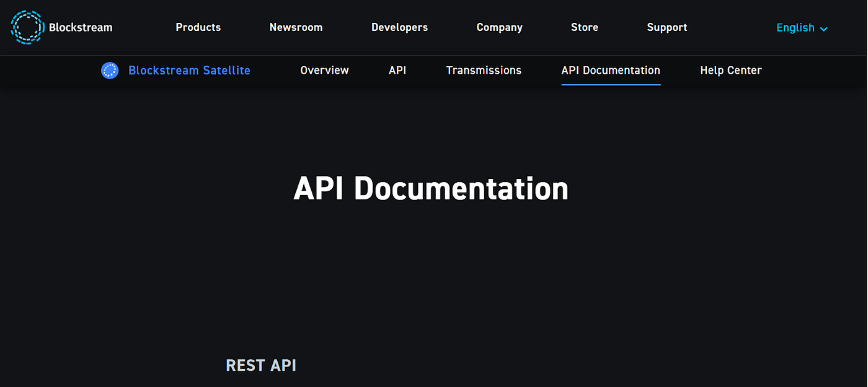Screen dimensions: 868x387
Task: Select the API Documentation tab
Action: tap(611, 71)
